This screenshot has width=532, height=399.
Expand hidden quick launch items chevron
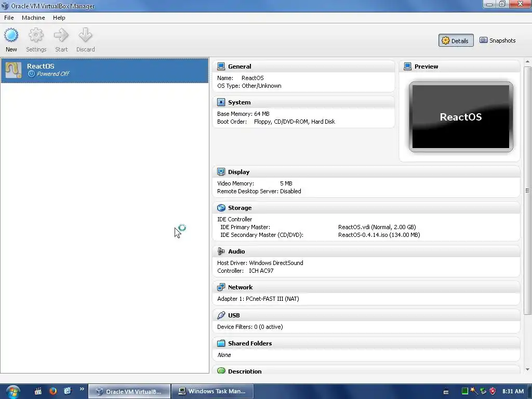(x=82, y=389)
